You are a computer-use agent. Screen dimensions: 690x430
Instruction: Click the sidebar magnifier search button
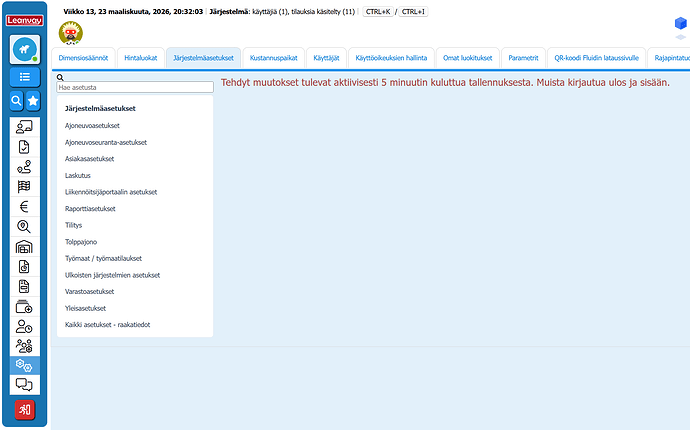tap(17, 101)
